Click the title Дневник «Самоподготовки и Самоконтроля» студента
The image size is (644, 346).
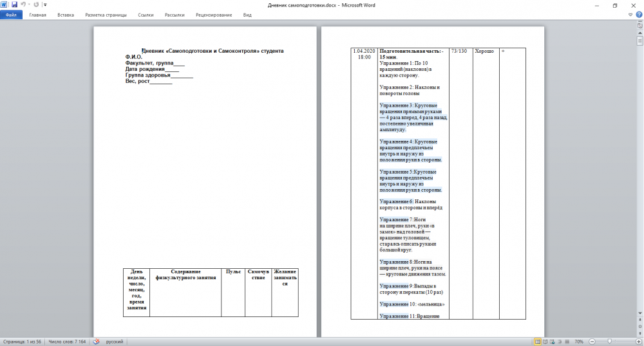pyautogui.click(x=213, y=51)
